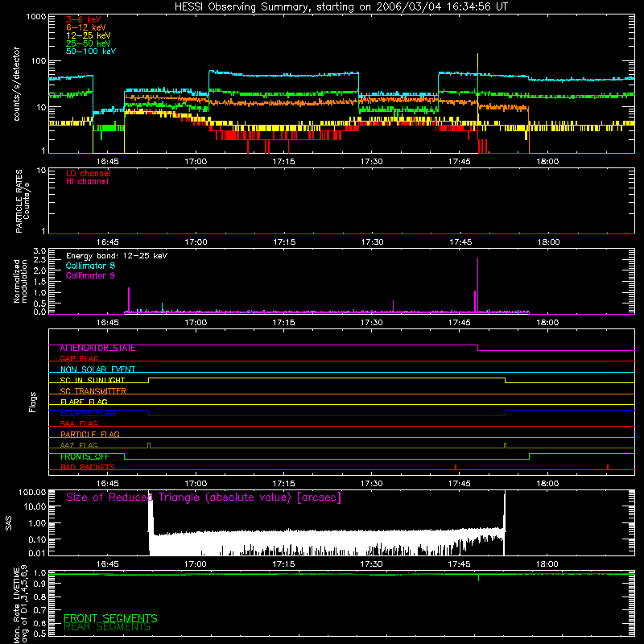Image resolution: width=644 pixels, height=644 pixels.
Task: Click the first AAZ_FLAG pulse
Action: click(149, 446)
